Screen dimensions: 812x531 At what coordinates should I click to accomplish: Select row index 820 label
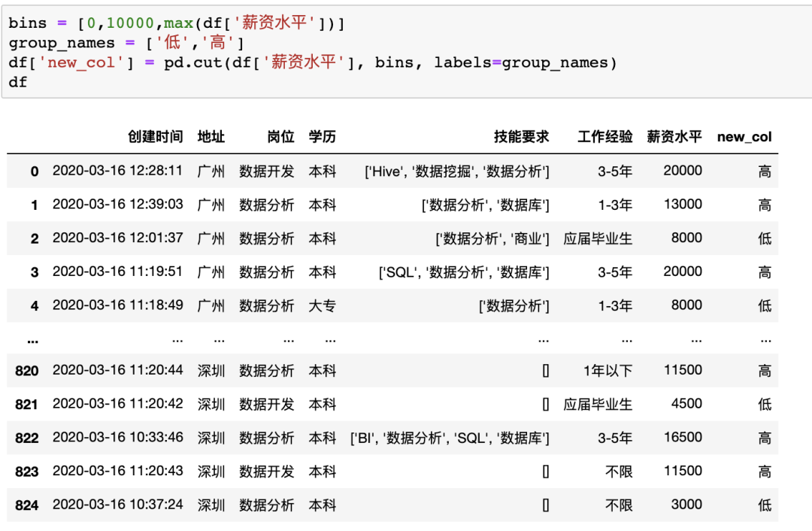click(27, 371)
